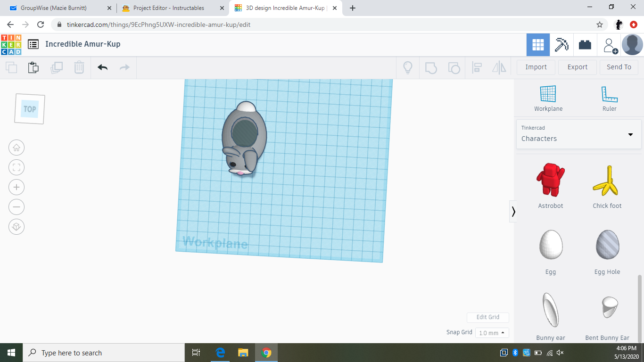Click the muted volume tray icon
This screenshot has width=644, height=362.
[x=560, y=353]
